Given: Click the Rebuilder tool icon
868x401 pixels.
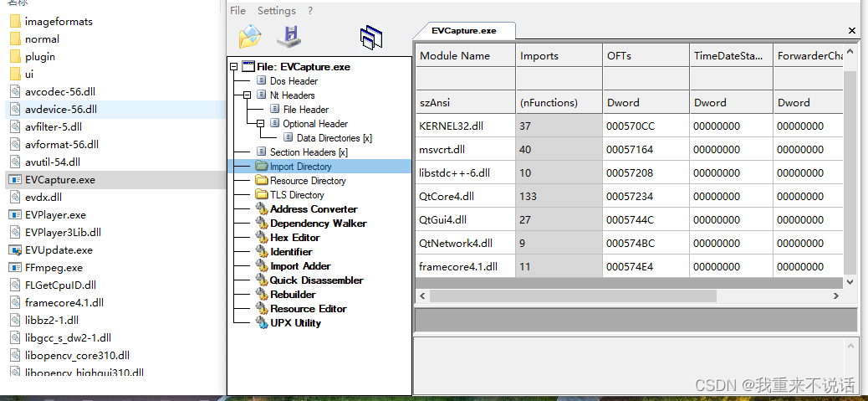Looking at the screenshot, I should (x=261, y=295).
